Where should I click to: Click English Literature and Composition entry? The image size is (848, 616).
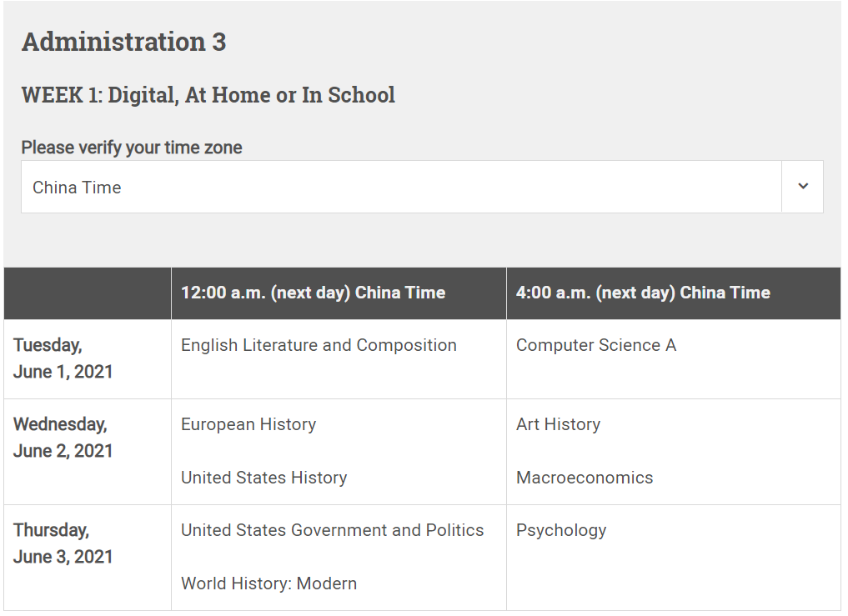tap(319, 345)
